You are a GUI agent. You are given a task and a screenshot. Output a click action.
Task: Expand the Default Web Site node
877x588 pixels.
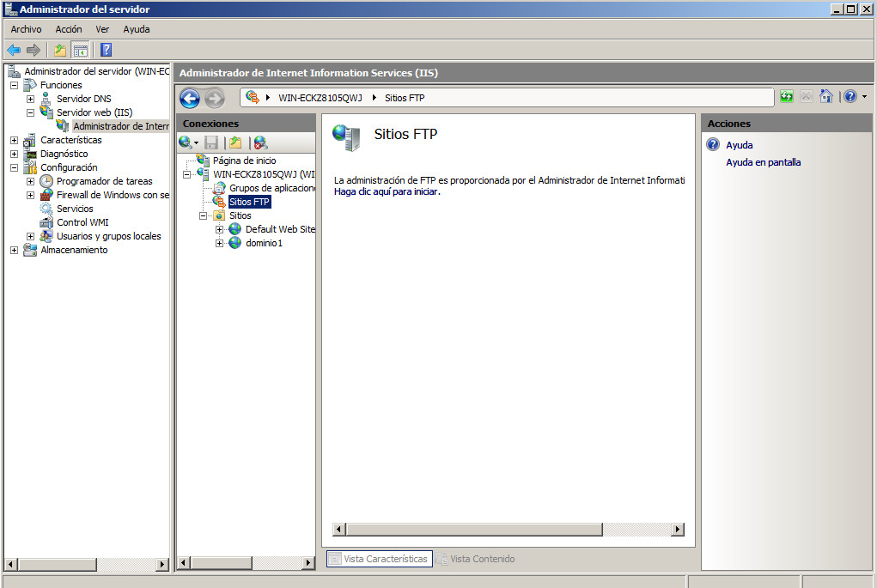(220, 229)
